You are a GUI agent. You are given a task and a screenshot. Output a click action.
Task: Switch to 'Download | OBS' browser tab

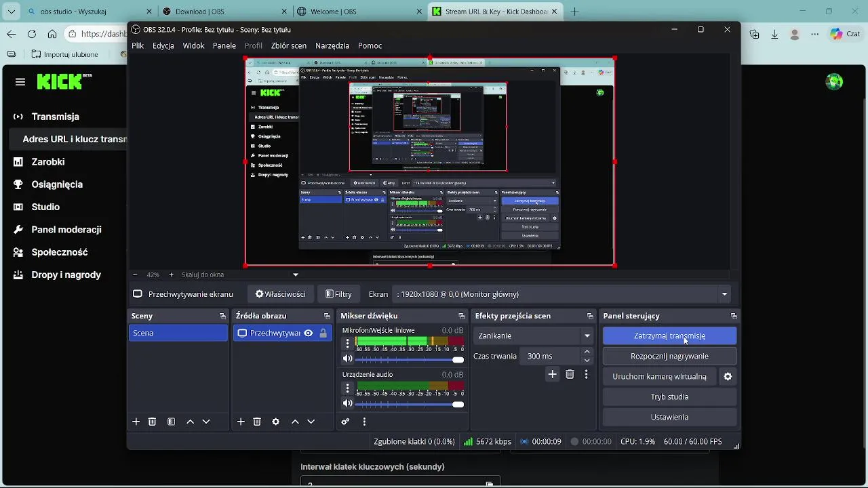click(224, 12)
